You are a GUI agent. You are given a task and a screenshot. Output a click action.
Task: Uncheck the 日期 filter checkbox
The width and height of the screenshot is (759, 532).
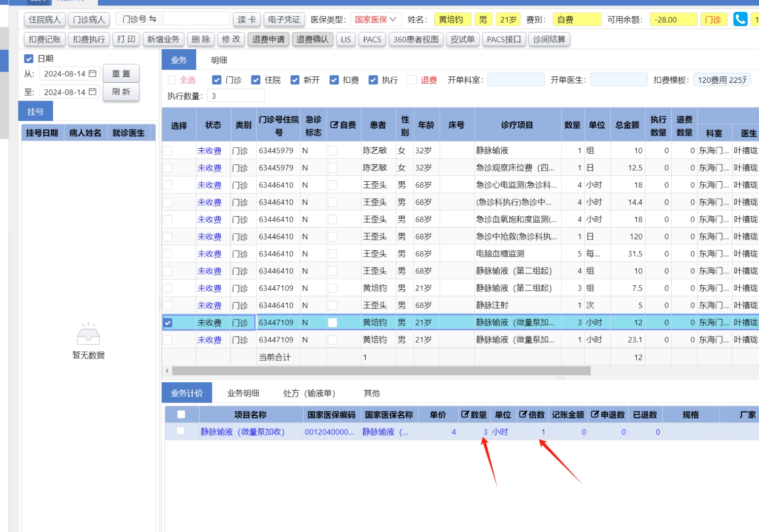point(29,59)
